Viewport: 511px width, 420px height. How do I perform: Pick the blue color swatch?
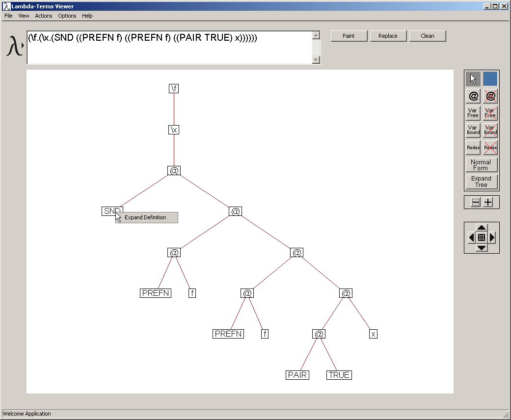(x=490, y=79)
